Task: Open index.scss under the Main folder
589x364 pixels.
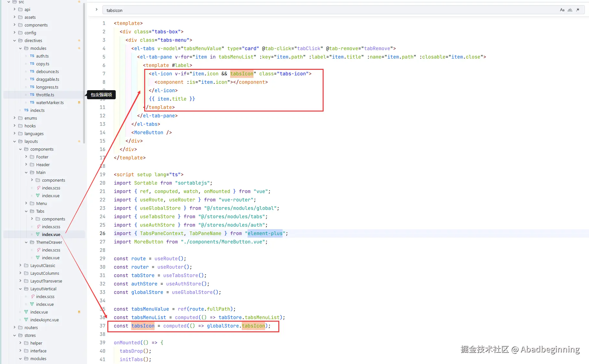Action: click(x=51, y=188)
